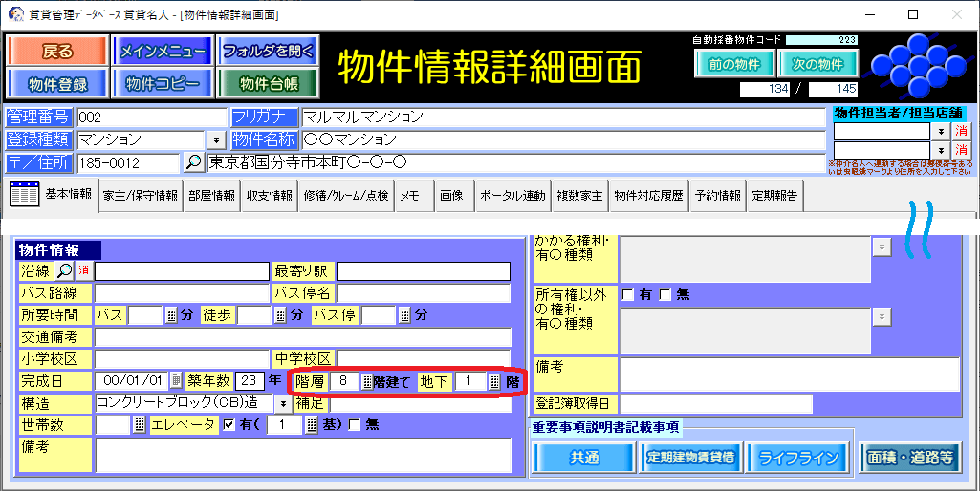Click the number pad icon for 徒歩 minutes

280,315
